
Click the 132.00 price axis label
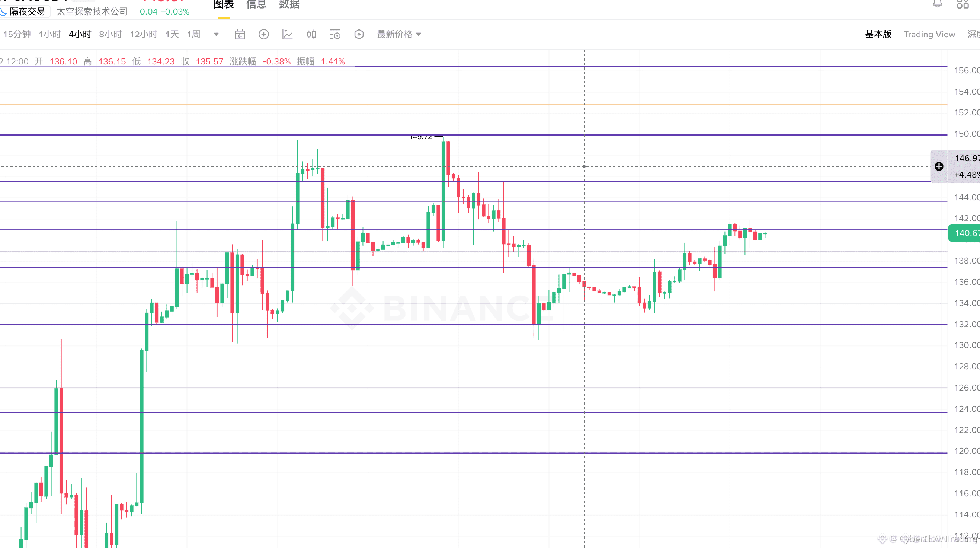click(967, 324)
